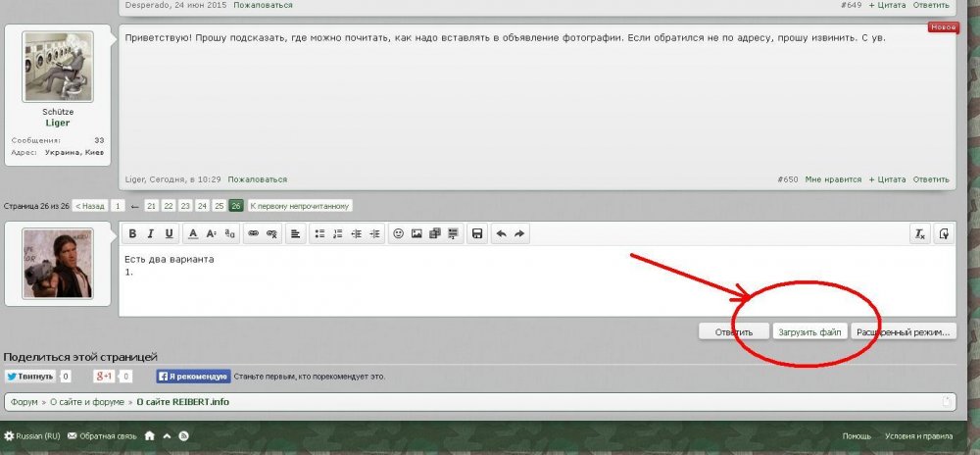Insert a bulleted list
The height and width of the screenshot is (455, 980).
pyautogui.click(x=319, y=233)
